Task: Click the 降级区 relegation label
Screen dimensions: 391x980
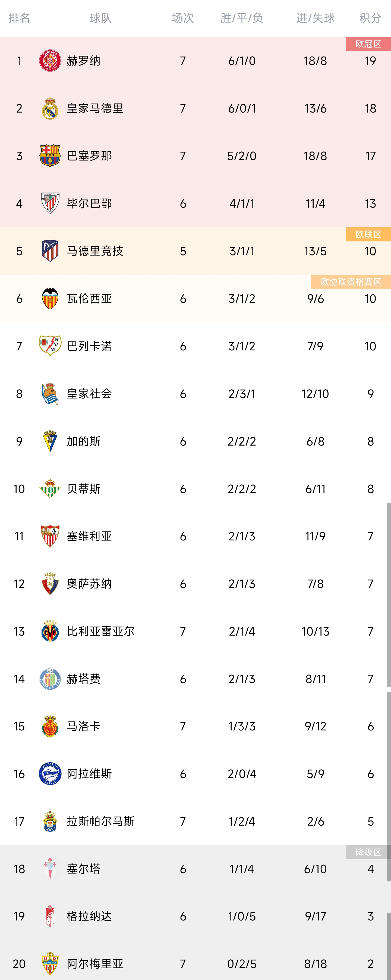Action: [368, 852]
